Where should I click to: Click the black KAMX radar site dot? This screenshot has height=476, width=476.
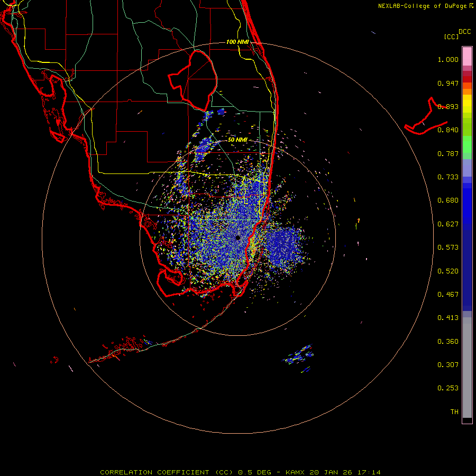238,237
